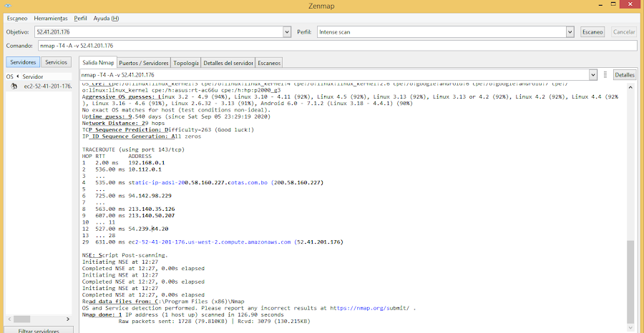Click hop 1 address 192.168.0.1
Image resolution: width=644 pixels, height=333 pixels.
pyautogui.click(x=147, y=163)
